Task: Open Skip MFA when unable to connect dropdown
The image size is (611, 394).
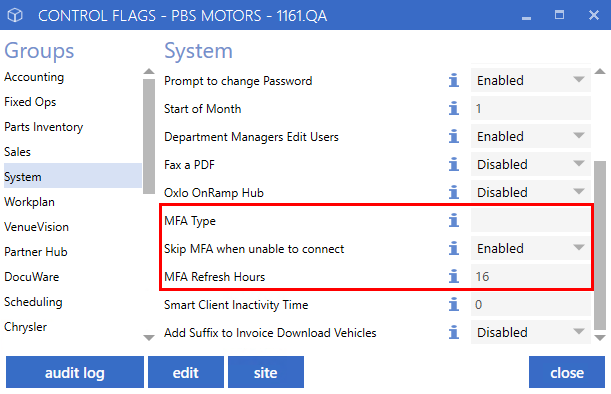Action: pos(531,249)
